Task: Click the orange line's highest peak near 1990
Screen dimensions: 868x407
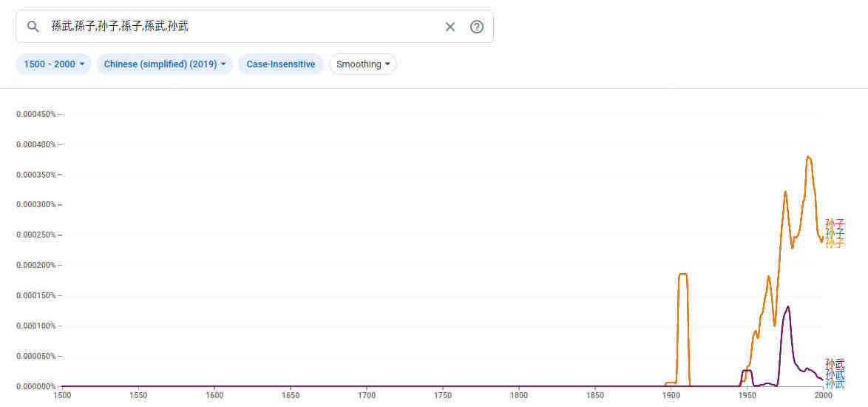Action: [x=808, y=157]
